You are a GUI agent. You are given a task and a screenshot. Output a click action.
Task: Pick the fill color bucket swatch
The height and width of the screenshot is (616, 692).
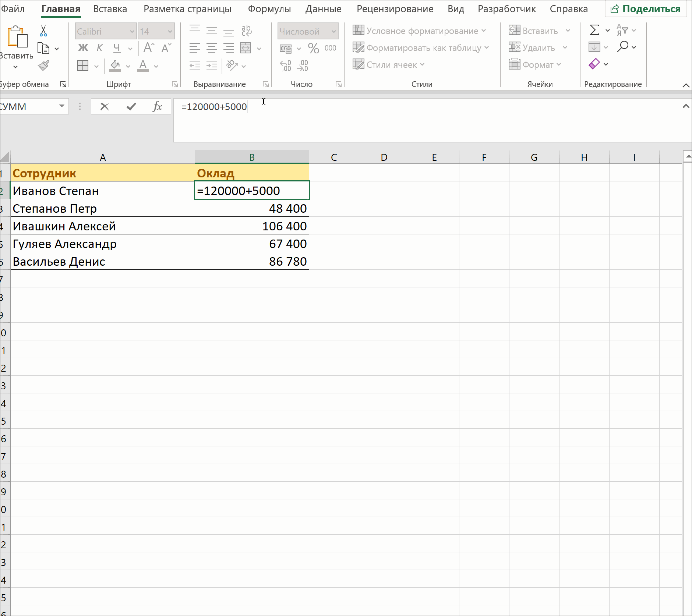click(115, 66)
